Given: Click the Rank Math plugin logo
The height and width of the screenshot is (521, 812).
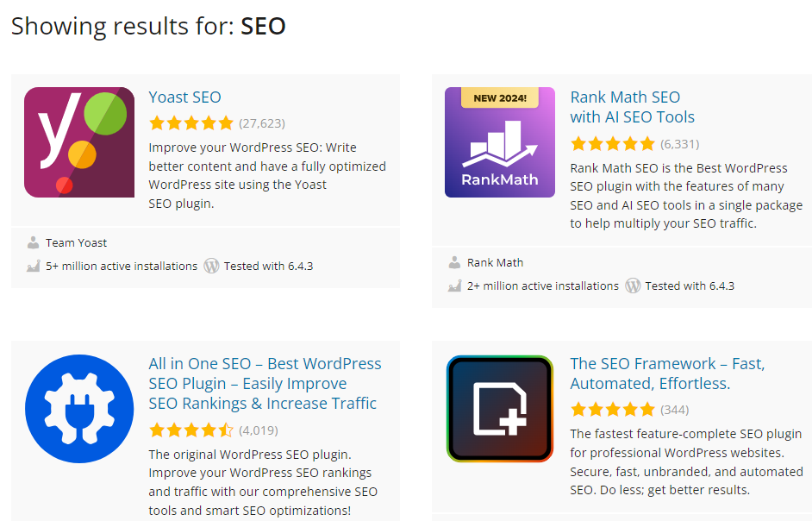Looking at the screenshot, I should pyautogui.click(x=500, y=142).
